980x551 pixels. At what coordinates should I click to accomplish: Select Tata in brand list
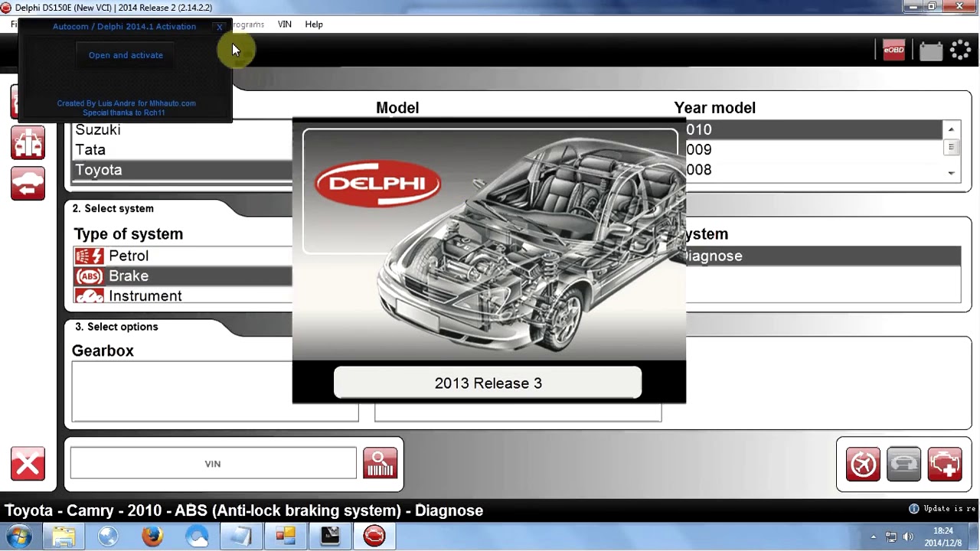pyautogui.click(x=182, y=150)
